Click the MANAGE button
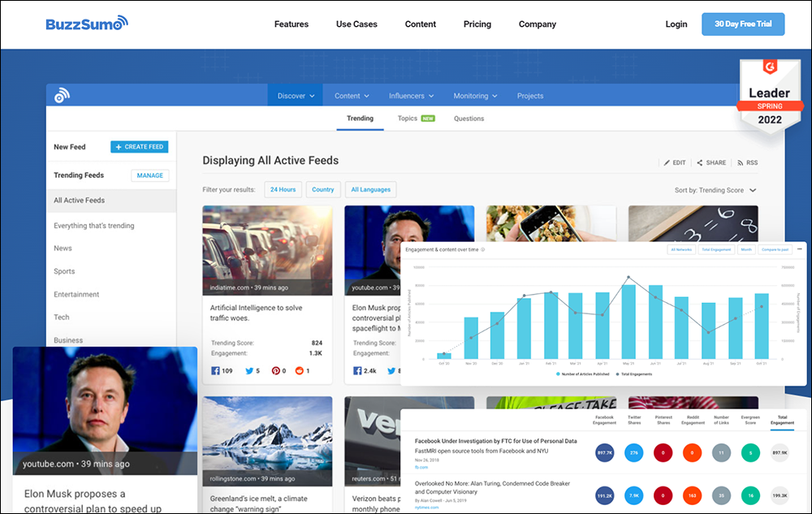 (150, 175)
